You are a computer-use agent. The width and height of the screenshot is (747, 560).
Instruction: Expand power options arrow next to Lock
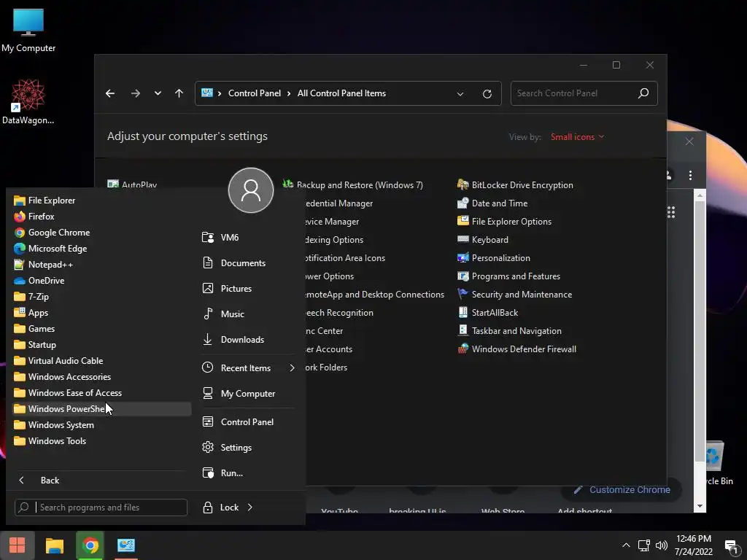[250, 507]
